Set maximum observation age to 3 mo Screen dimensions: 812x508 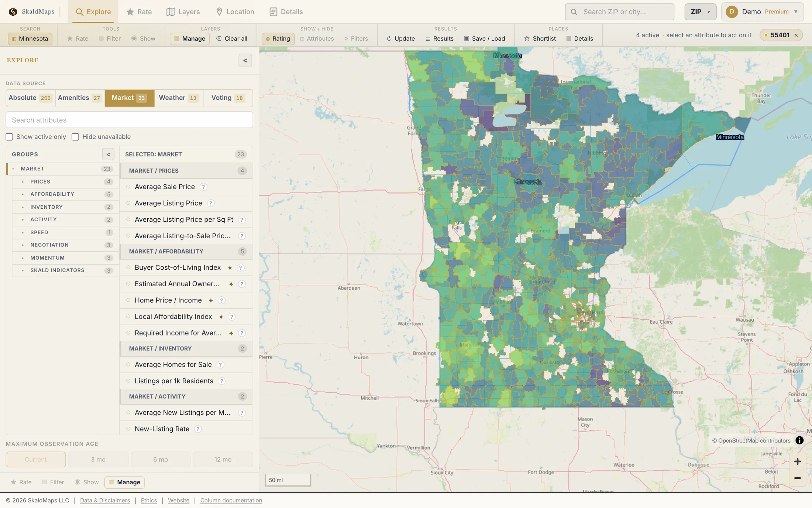pyautogui.click(x=98, y=460)
